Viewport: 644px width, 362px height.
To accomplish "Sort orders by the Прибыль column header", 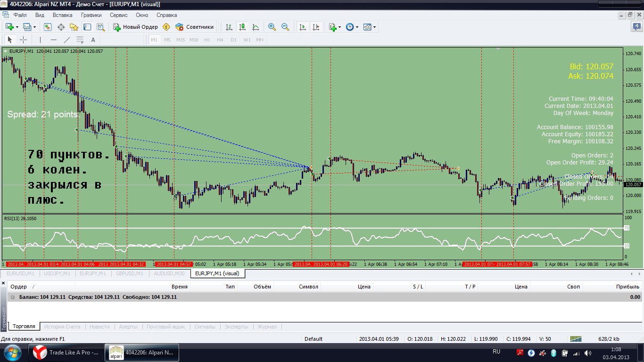I will 612,286.
